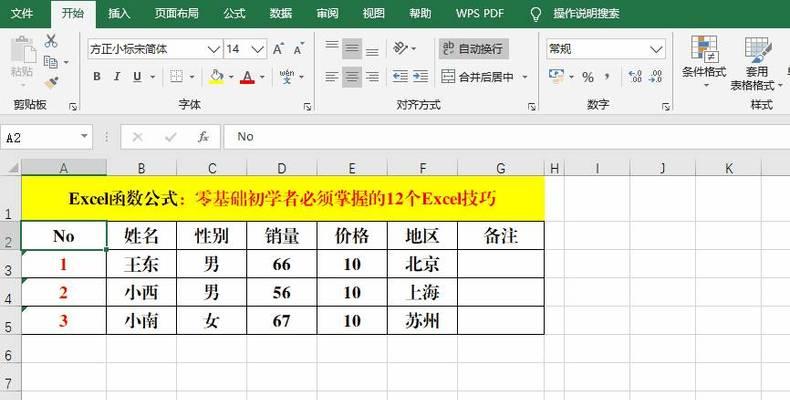The width and height of the screenshot is (790, 400).
Task: Decrease indent
Action: coord(401,77)
